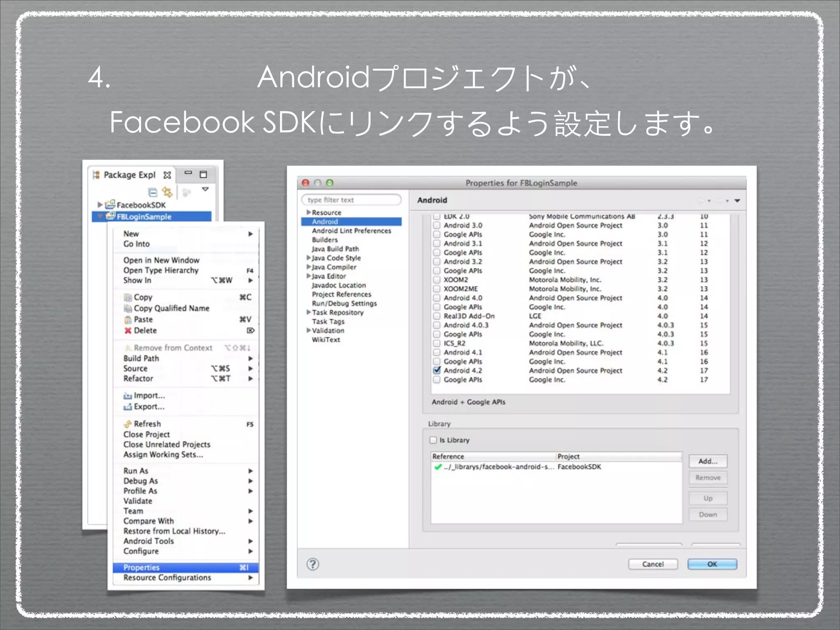Open the Package Explorer view menu triangle
This screenshot has height=630, width=840.
pyautogui.click(x=205, y=189)
